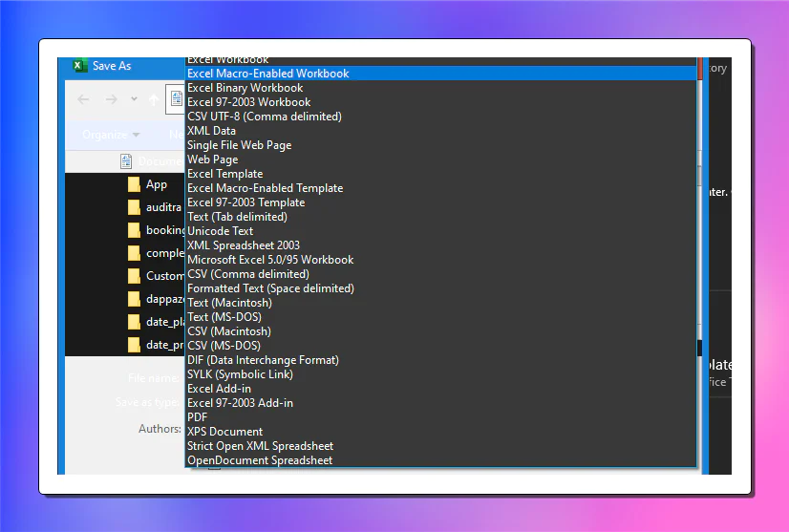Choose Text (Tab delimited) format

pos(440,217)
